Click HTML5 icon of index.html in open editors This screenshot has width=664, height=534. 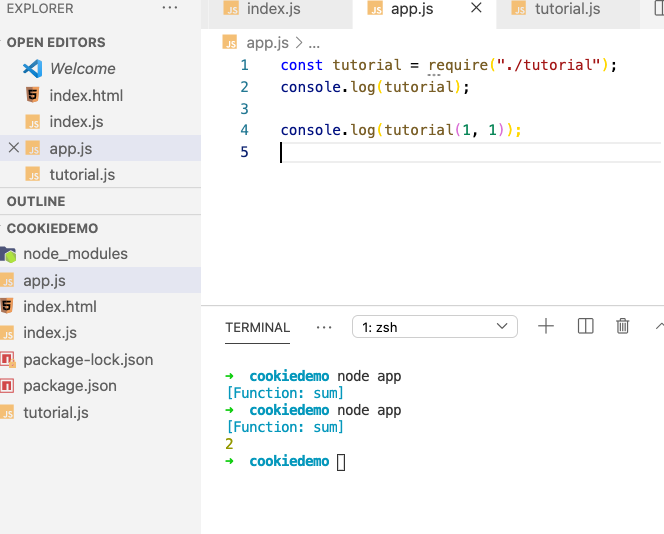33,95
